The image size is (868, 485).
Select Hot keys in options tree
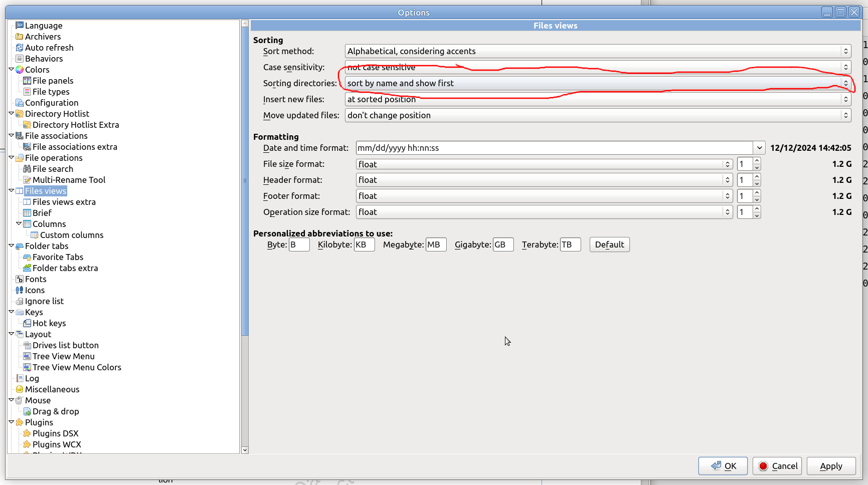click(x=49, y=323)
